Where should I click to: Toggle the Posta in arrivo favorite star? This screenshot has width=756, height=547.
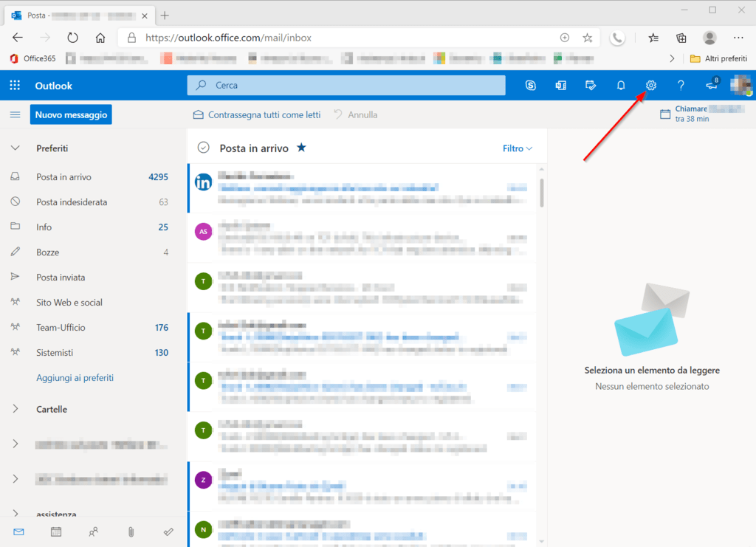coord(301,148)
